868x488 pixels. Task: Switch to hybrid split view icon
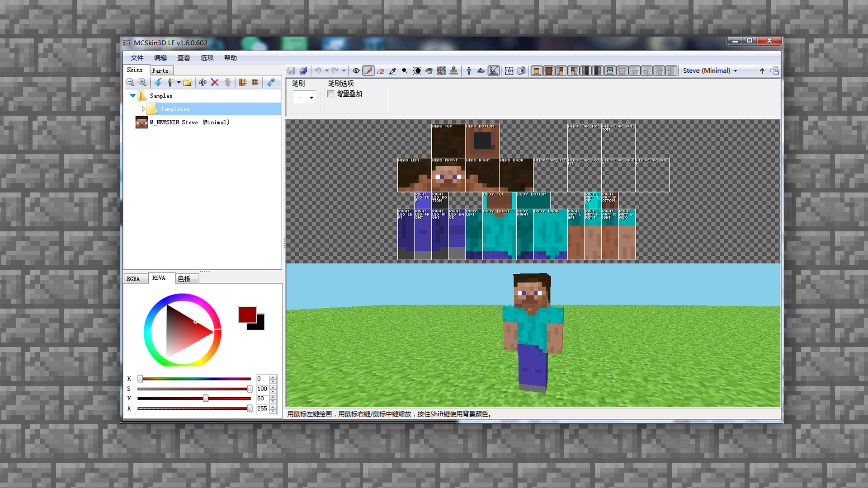click(494, 71)
